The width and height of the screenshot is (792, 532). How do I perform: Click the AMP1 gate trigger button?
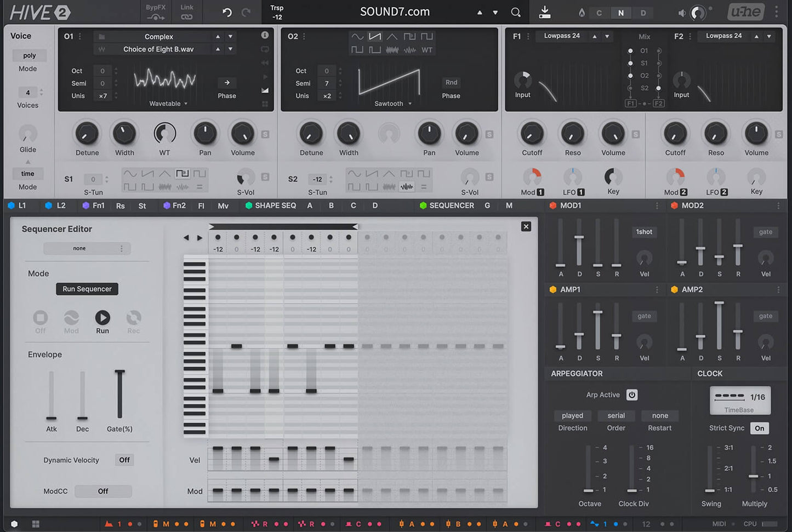click(x=644, y=316)
